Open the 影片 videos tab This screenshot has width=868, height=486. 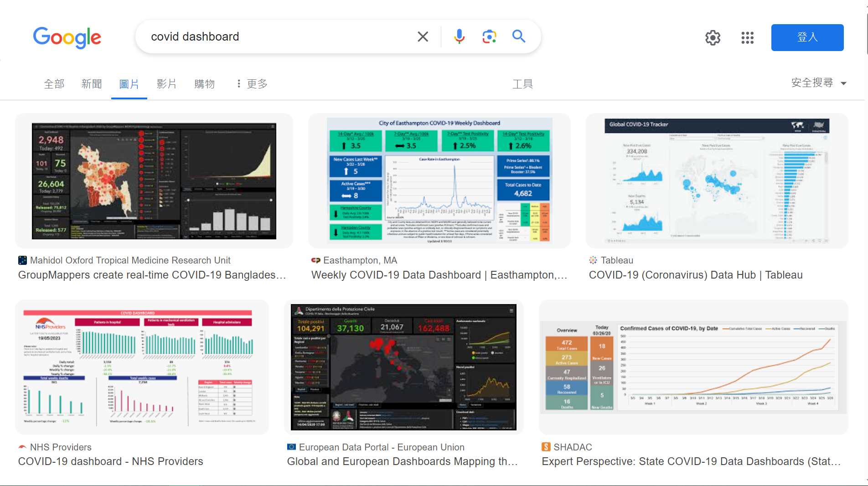[x=166, y=84]
